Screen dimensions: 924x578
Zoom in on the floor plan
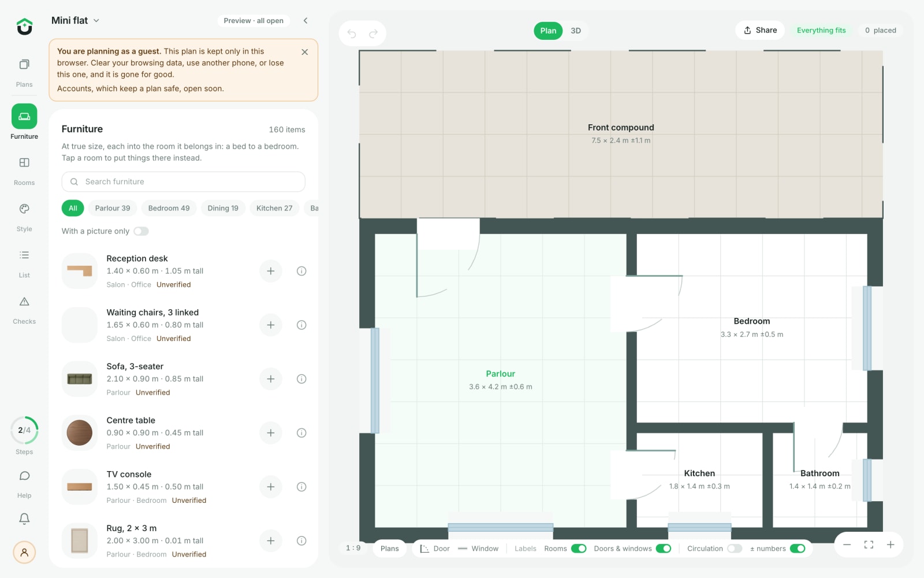(891, 544)
